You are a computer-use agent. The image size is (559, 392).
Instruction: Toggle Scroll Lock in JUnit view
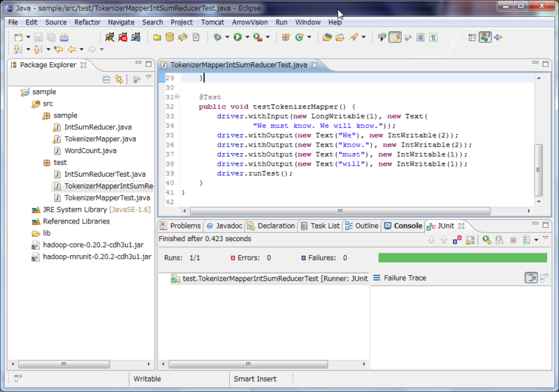click(470, 240)
